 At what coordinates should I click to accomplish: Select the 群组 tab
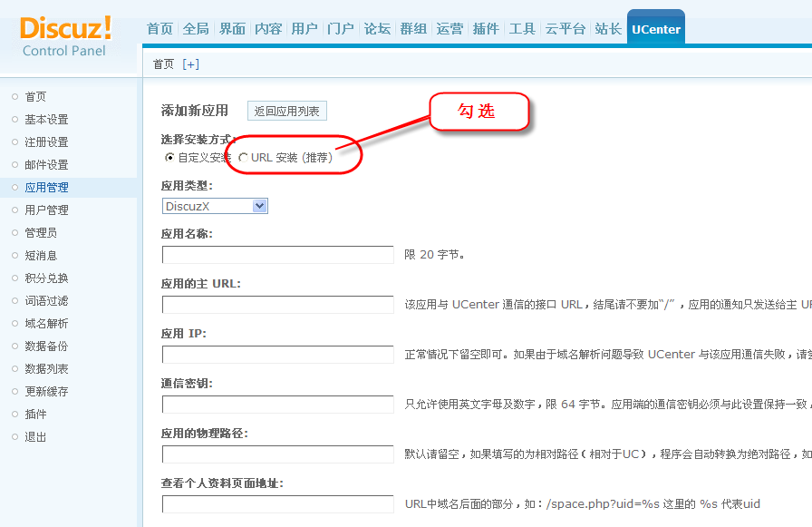click(413, 29)
